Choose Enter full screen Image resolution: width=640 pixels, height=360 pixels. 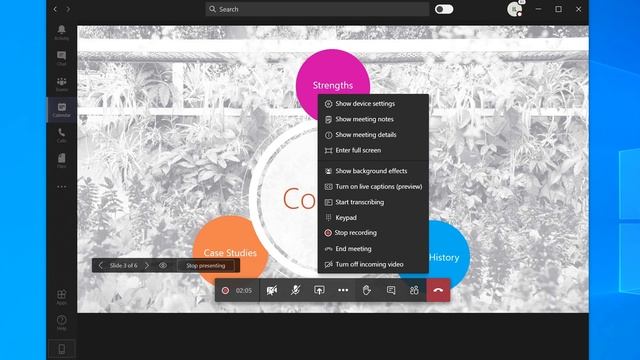(x=373, y=150)
